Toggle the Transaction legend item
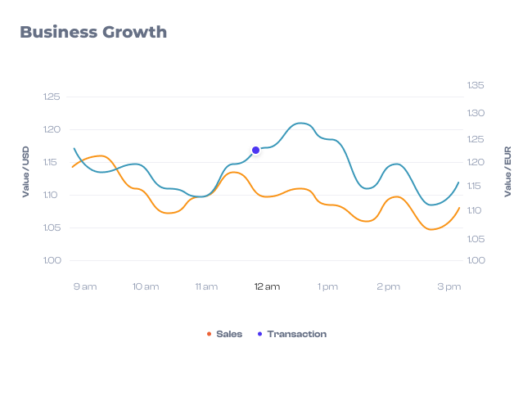The width and height of the screenshot is (532, 401). [296, 334]
